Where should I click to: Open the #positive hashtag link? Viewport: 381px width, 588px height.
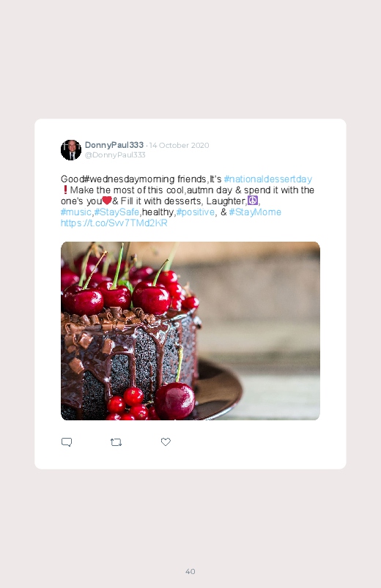(x=195, y=212)
